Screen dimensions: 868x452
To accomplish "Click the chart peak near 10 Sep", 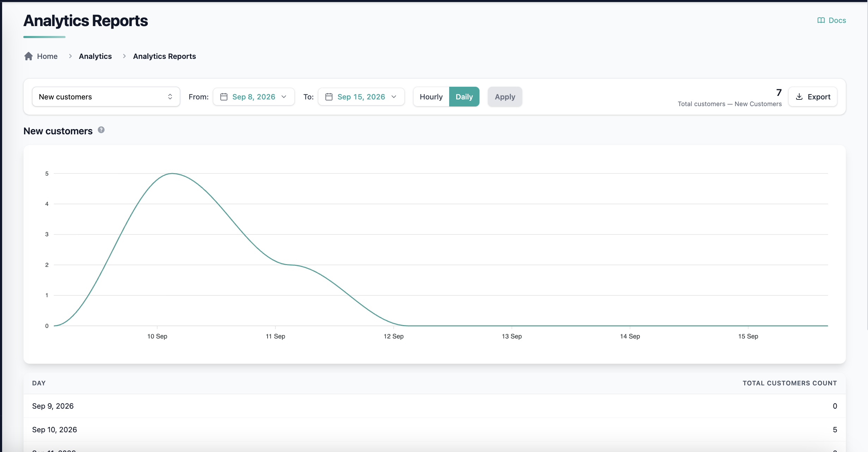I will 172,173.
